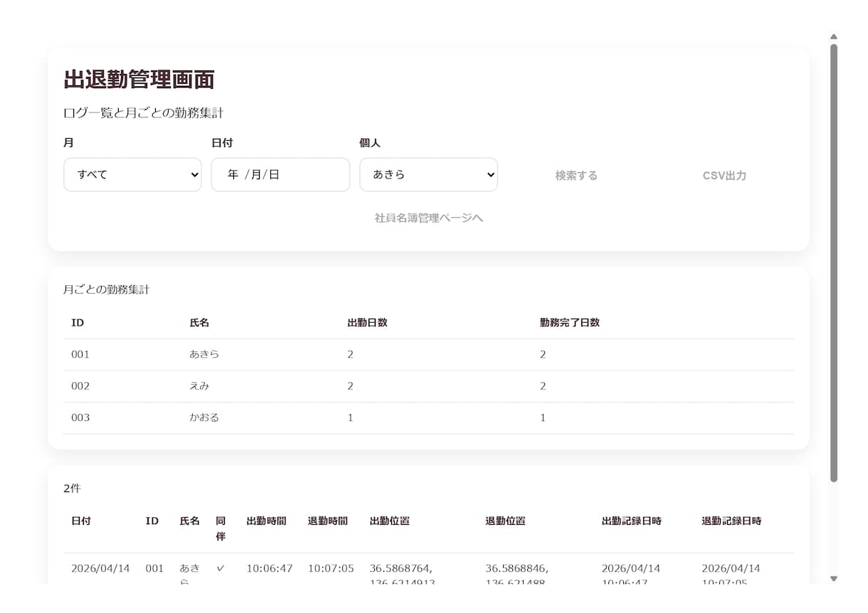This screenshot has height=613, width=868.
Task: Click clock-out time 10:07:05
Action: 331,569
